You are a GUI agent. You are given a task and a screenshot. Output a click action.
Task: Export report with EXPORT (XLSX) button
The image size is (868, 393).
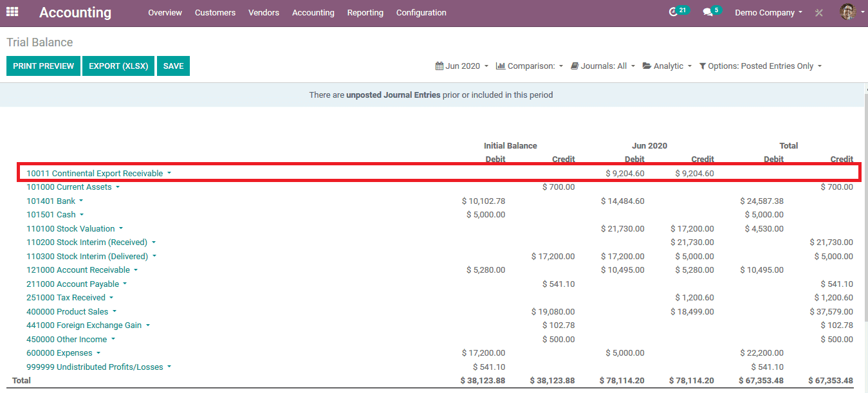pyautogui.click(x=118, y=66)
